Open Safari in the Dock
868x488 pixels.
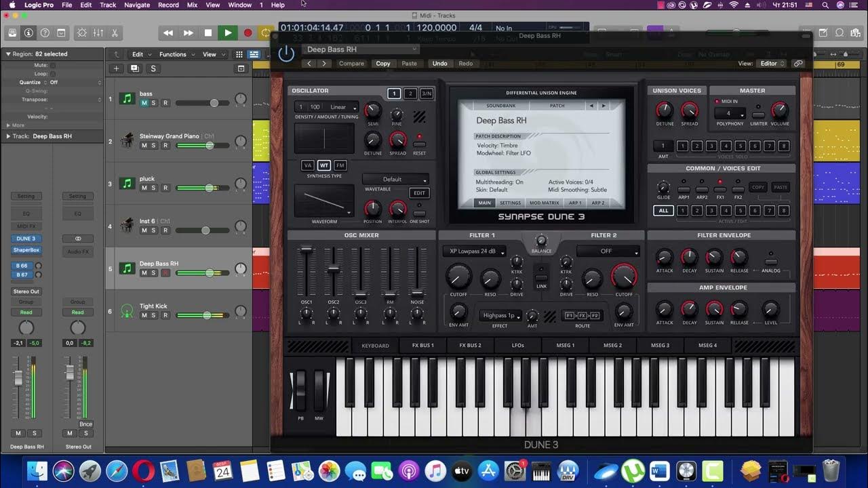coord(116,470)
